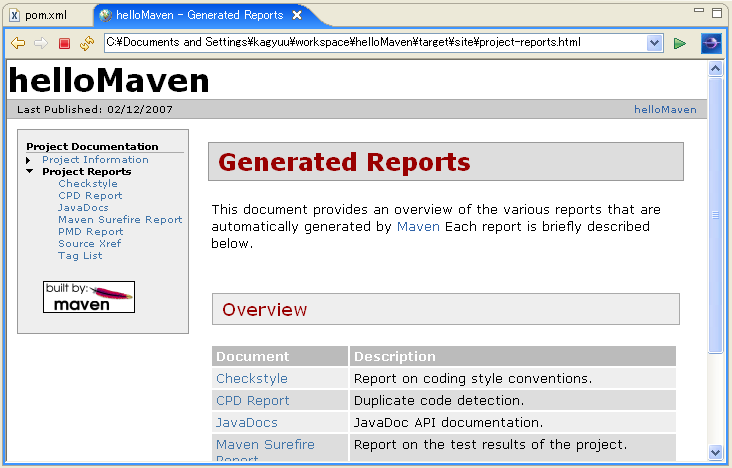Refresh the page with the refresh icon
This screenshot has width=732, height=468.
[x=87, y=43]
